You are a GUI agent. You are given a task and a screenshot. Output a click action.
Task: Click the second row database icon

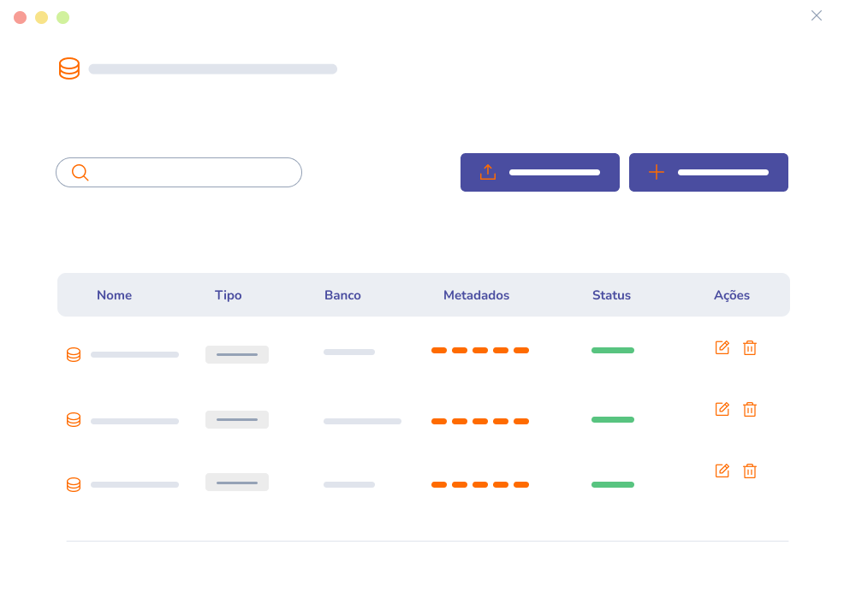pos(74,419)
